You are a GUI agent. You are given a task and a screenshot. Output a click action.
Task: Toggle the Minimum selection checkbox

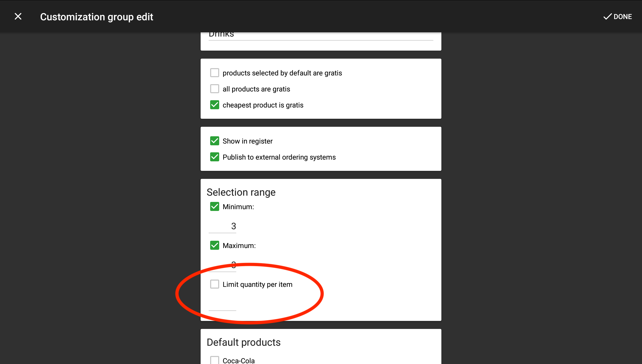[x=214, y=207]
